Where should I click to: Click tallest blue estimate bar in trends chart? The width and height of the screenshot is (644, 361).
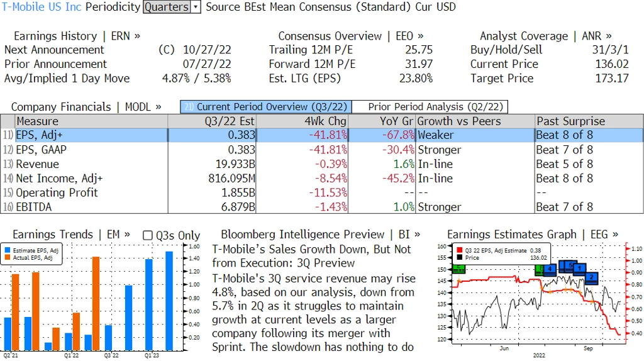pos(169,301)
